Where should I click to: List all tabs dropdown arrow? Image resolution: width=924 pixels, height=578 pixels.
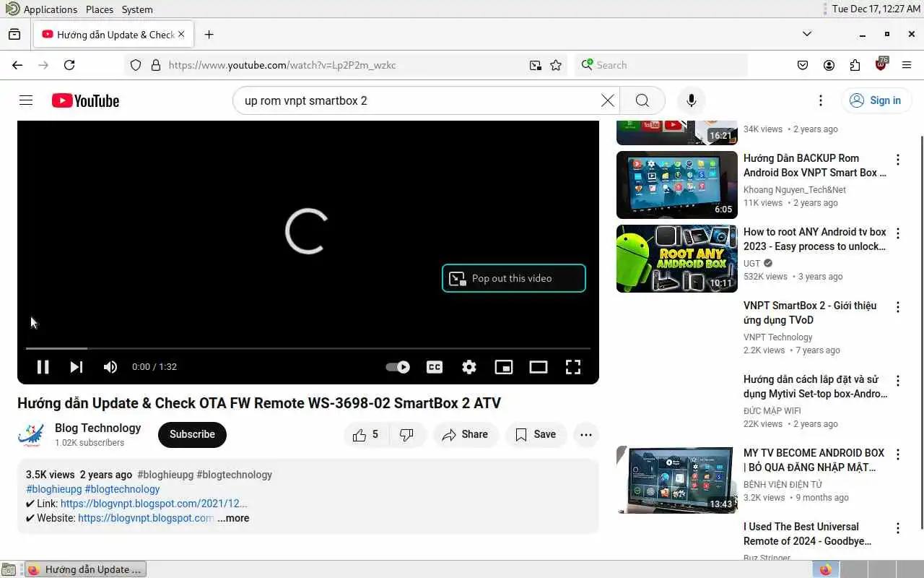807,34
